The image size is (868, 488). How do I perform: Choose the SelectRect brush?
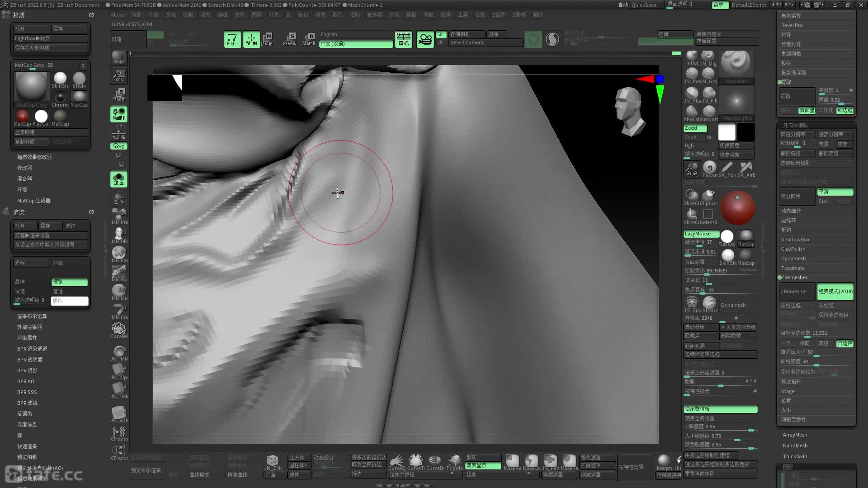coord(709,216)
